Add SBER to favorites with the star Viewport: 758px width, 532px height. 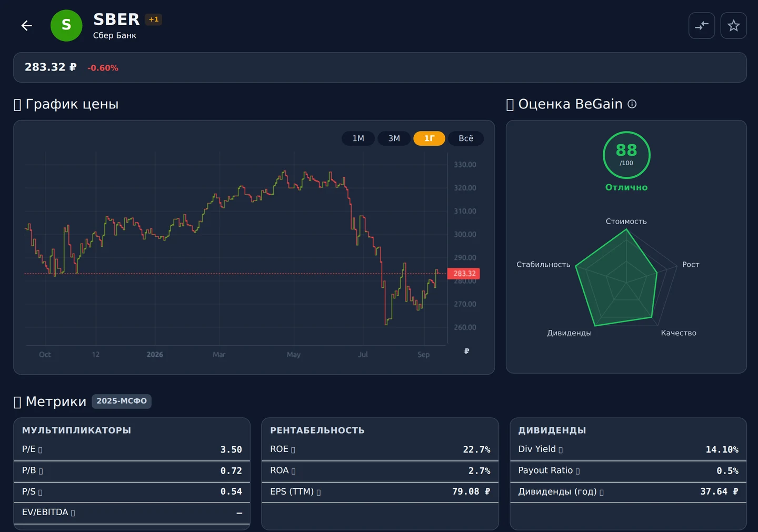click(x=733, y=25)
